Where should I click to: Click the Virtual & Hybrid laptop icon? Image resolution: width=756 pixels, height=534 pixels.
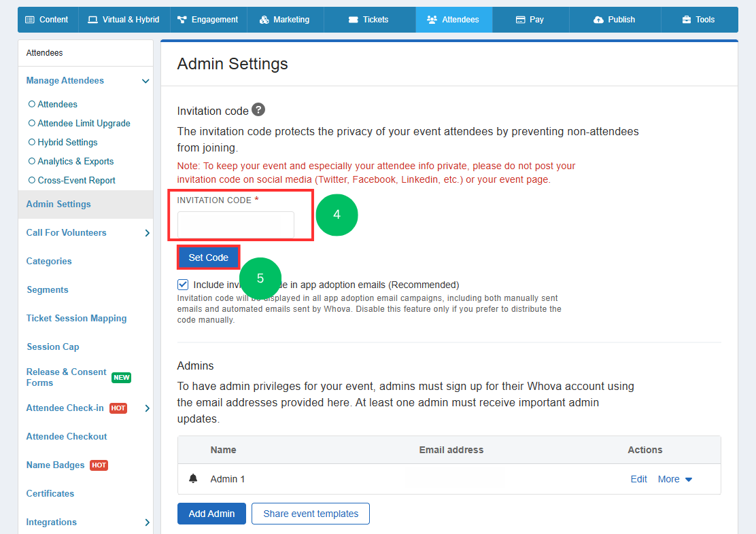(x=92, y=20)
